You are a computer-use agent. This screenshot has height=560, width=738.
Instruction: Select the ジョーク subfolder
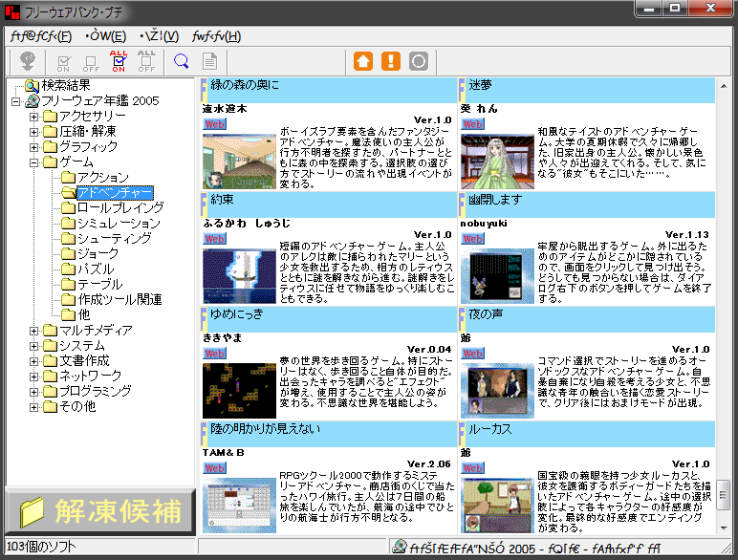click(x=98, y=253)
